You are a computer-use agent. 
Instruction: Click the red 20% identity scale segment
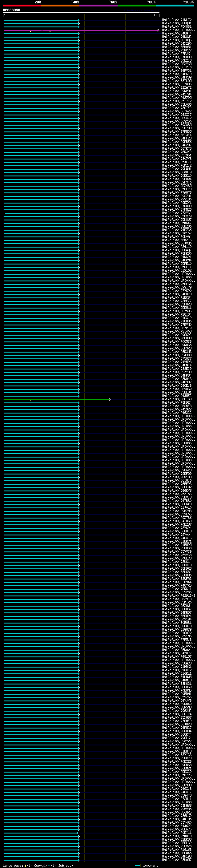click(22, 6)
